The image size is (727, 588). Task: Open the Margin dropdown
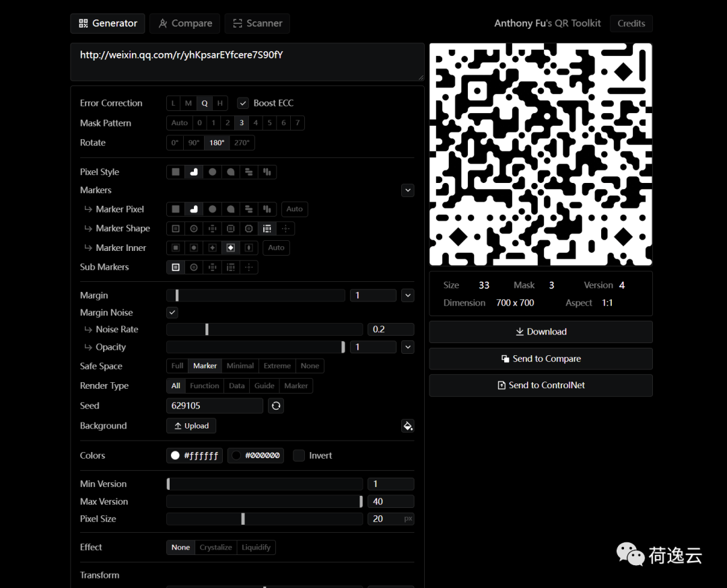point(408,295)
